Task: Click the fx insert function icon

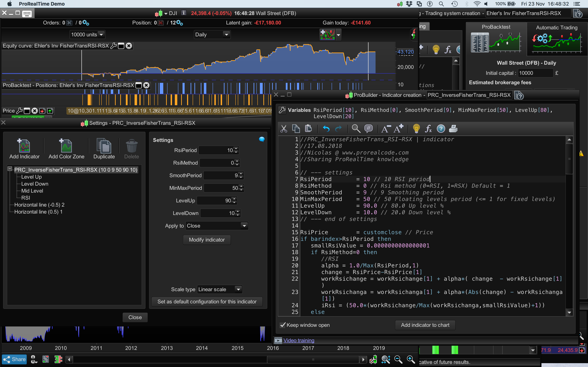Action: coord(428,129)
